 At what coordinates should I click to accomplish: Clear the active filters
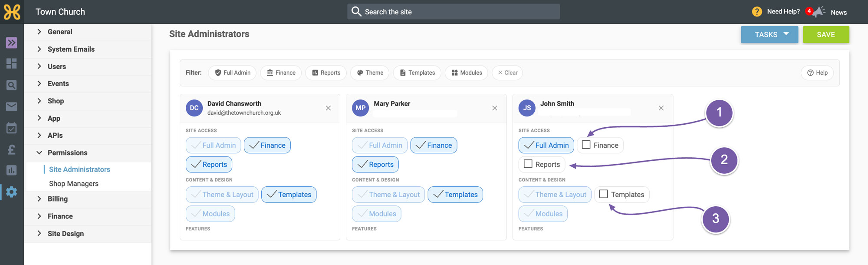click(507, 73)
